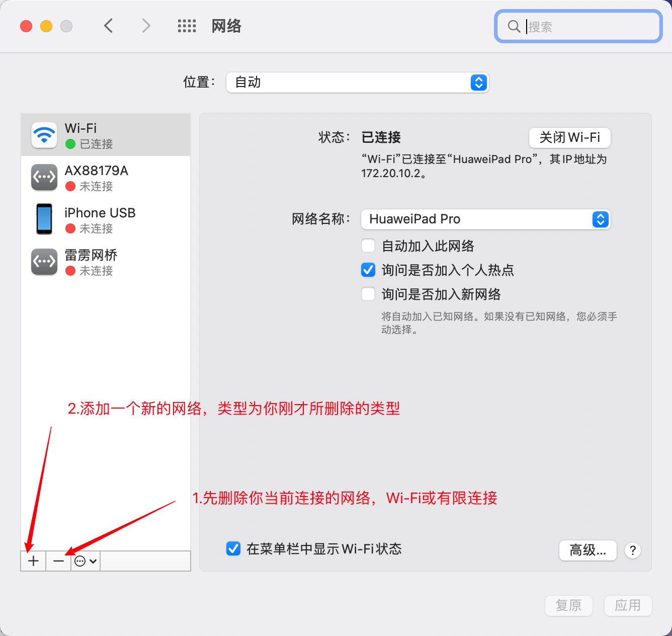Select 雷雳网桥 未连接 row
The width and height of the screenshot is (672, 636).
[106, 262]
